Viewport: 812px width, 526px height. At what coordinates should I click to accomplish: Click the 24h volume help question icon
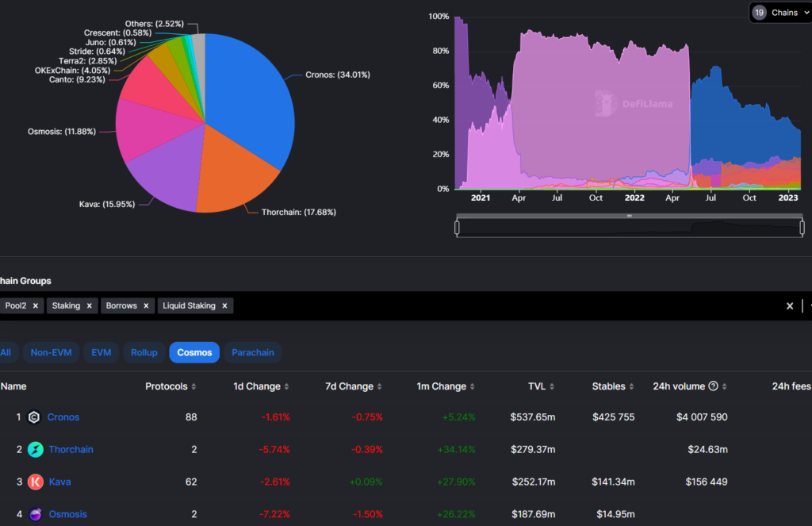pyautogui.click(x=713, y=386)
